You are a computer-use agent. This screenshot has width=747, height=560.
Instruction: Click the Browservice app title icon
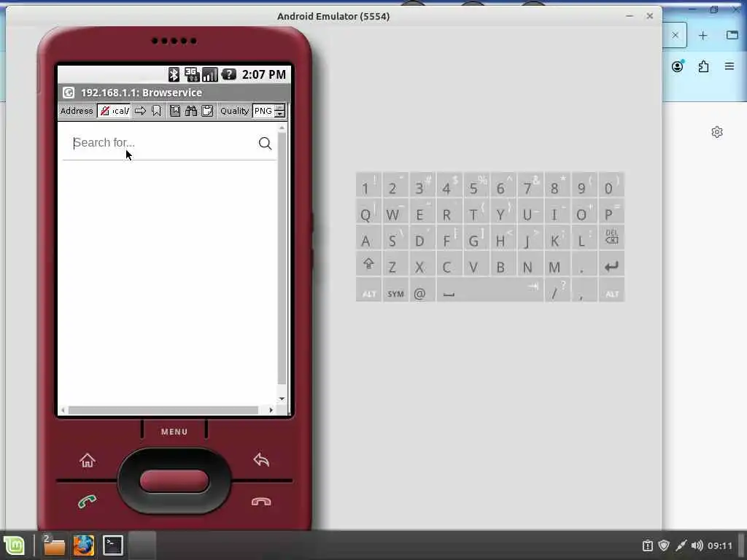(69, 93)
